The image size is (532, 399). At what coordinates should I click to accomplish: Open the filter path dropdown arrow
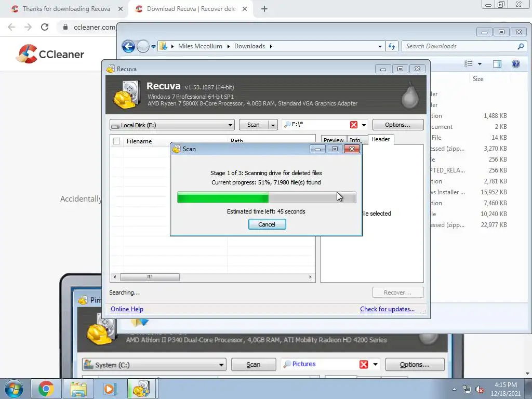[x=364, y=125]
